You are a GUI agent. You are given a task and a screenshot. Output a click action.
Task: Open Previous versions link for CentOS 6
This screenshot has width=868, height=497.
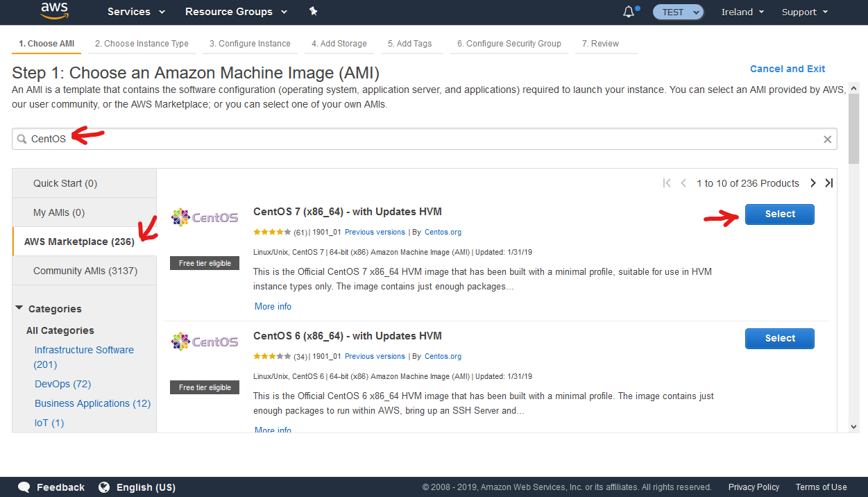375,356
